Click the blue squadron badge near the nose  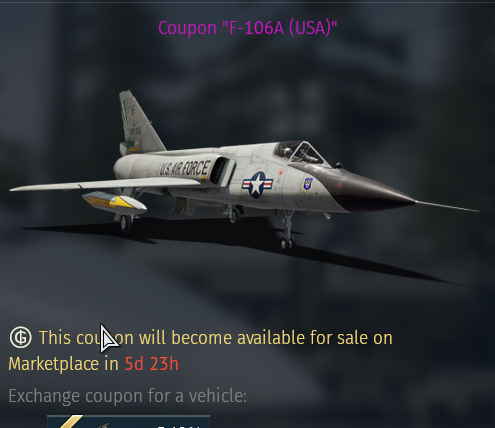point(307,184)
